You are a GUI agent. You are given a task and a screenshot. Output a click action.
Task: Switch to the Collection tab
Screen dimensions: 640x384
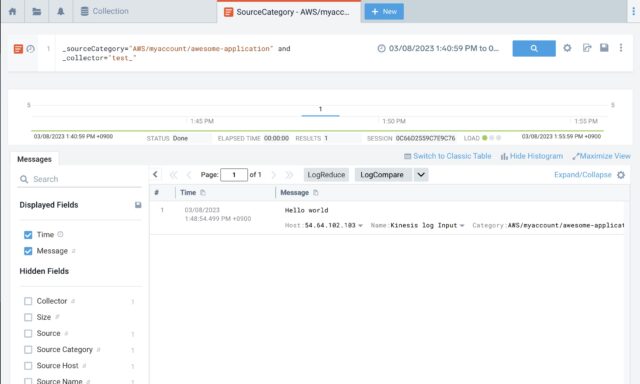point(104,11)
